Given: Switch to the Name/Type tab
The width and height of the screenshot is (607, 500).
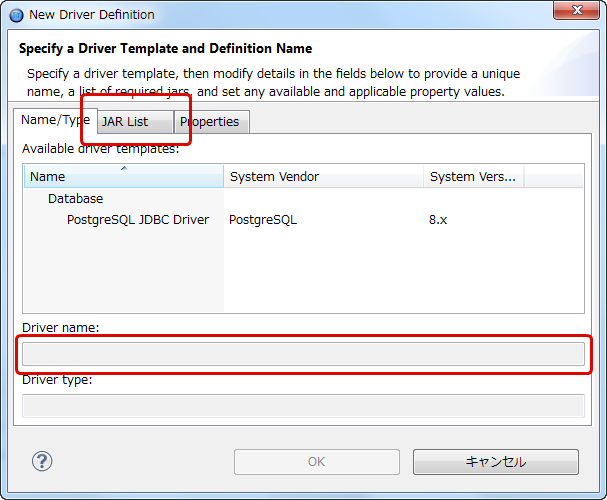Looking at the screenshot, I should point(55,120).
